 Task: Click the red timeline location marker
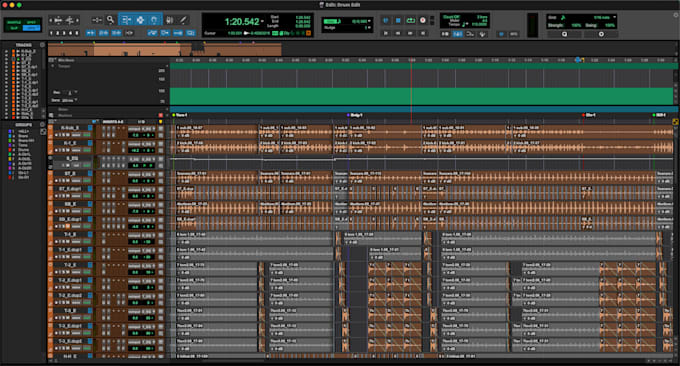point(583,115)
